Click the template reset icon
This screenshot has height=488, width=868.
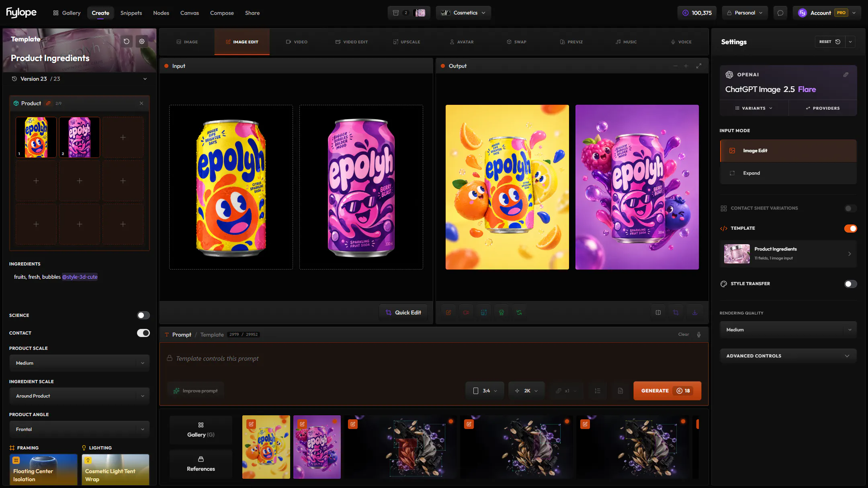tap(126, 41)
